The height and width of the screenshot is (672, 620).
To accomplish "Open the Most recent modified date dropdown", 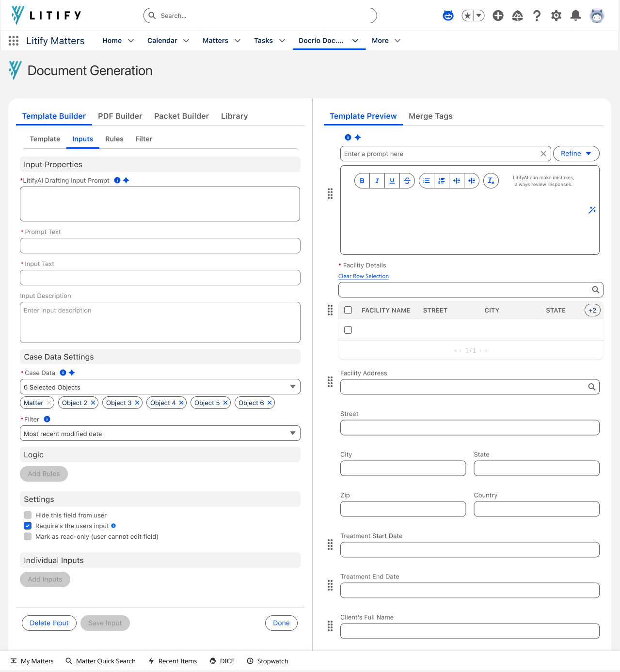I will pos(160,433).
